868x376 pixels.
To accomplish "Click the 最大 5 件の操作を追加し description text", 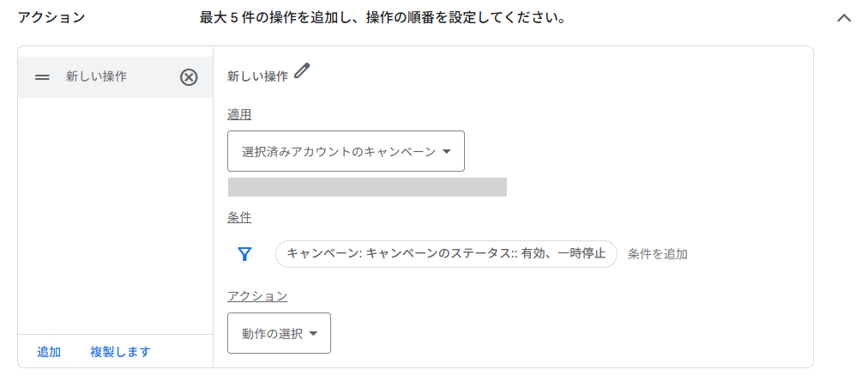I will (x=382, y=18).
